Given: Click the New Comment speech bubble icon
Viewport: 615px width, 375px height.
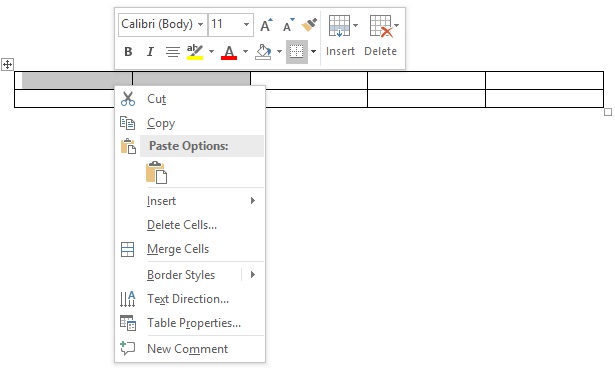Looking at the screenshot, I should click(127, 348).
